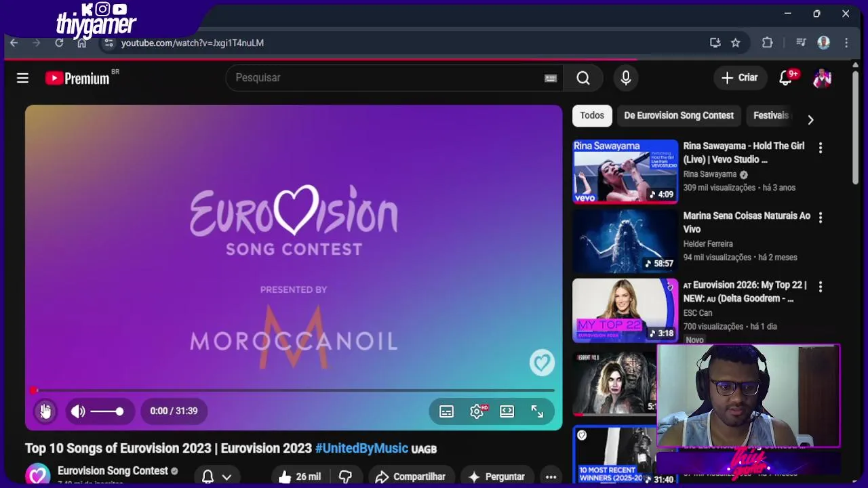Image resolution: width=868 pixels, height=488 pixels.
Task: Open the notifications bell with 9+ badge
Action: click(x=786, y=78)
